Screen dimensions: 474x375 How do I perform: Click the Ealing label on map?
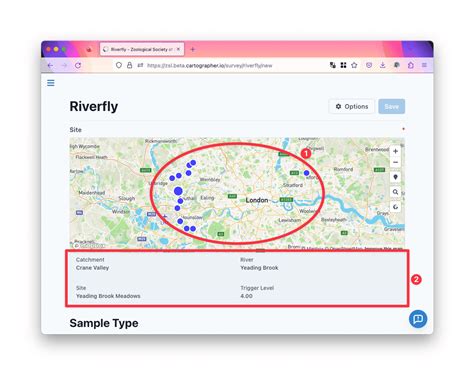(x=207, y=198)
